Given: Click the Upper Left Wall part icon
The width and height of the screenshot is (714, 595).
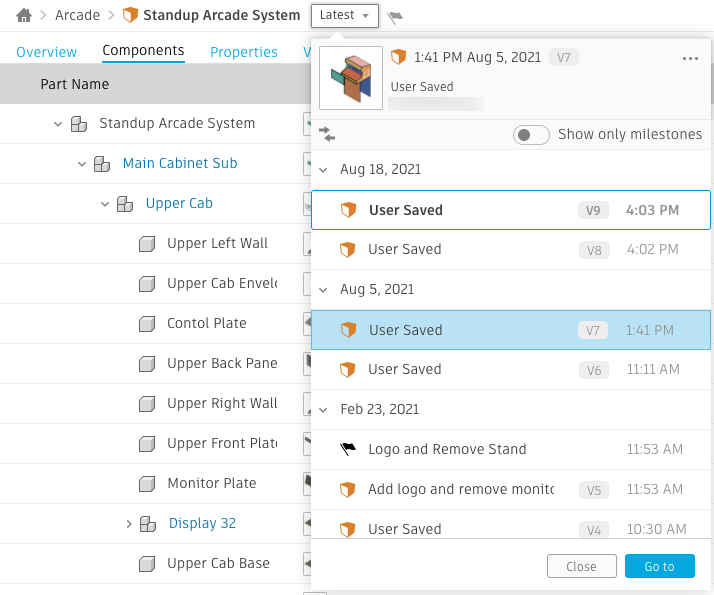Looking at the screenshot, I should 147,244.
